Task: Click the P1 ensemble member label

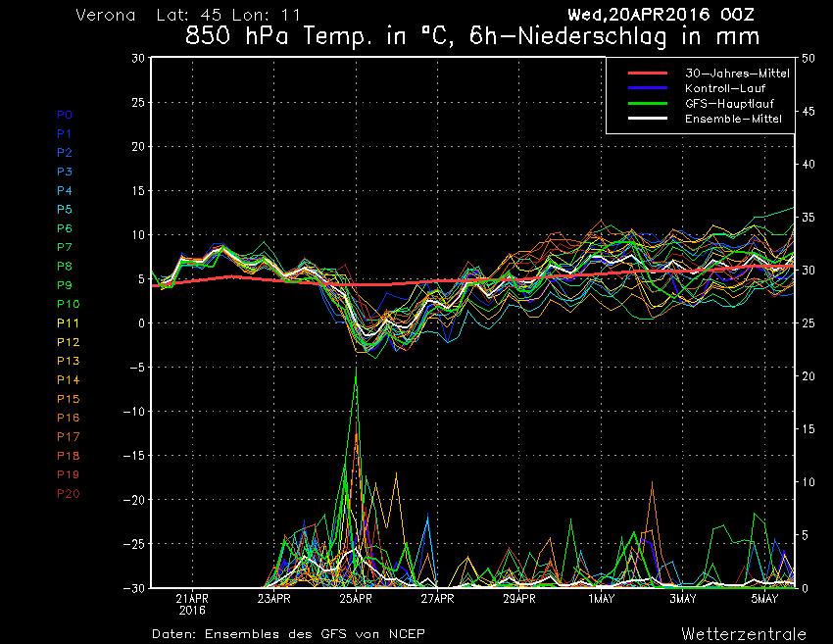Action: click(x=65, y=134)
